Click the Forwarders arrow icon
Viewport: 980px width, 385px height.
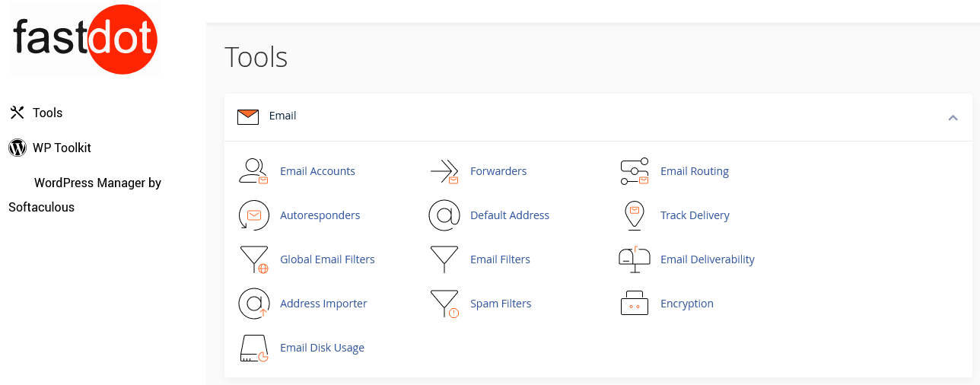tap(444, 172)
